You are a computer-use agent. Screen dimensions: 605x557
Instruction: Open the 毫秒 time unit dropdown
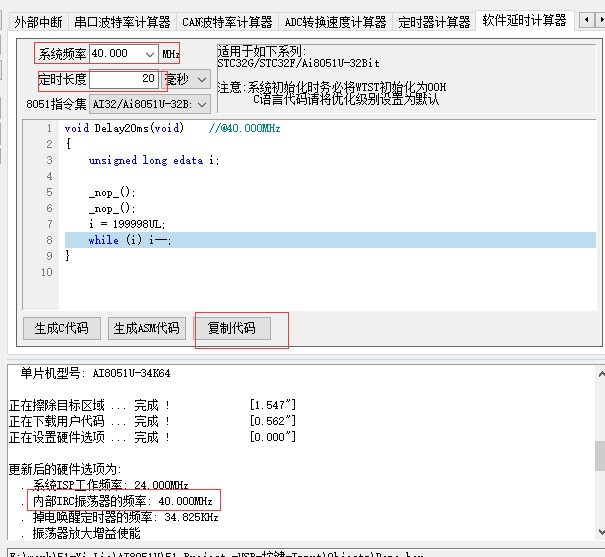186,79
